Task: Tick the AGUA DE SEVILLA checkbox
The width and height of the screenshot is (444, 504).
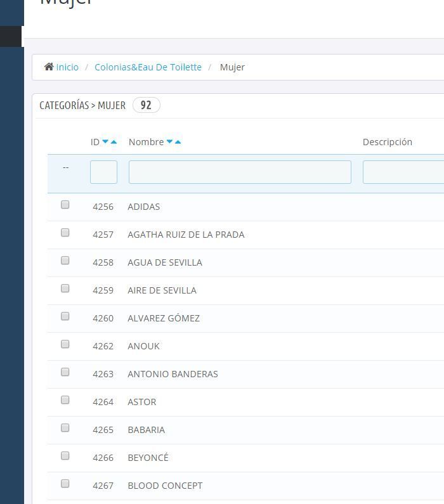Action: point(65,261)
